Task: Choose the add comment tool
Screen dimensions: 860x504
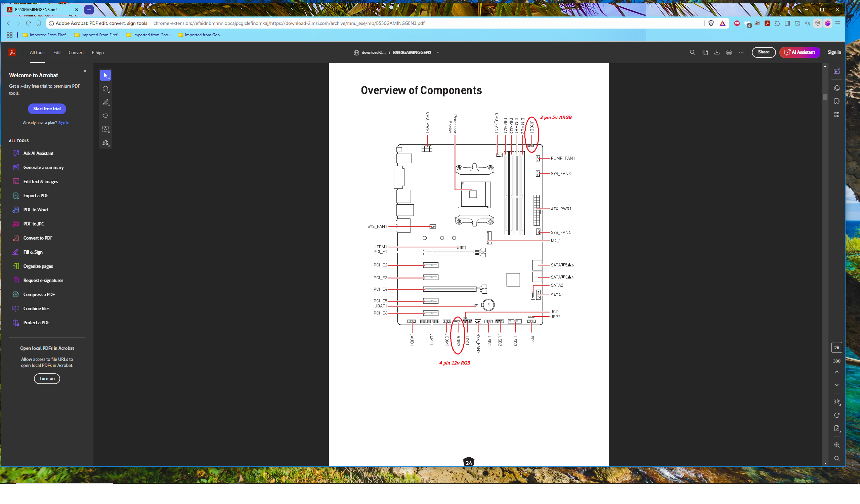Action: (105, 89)
